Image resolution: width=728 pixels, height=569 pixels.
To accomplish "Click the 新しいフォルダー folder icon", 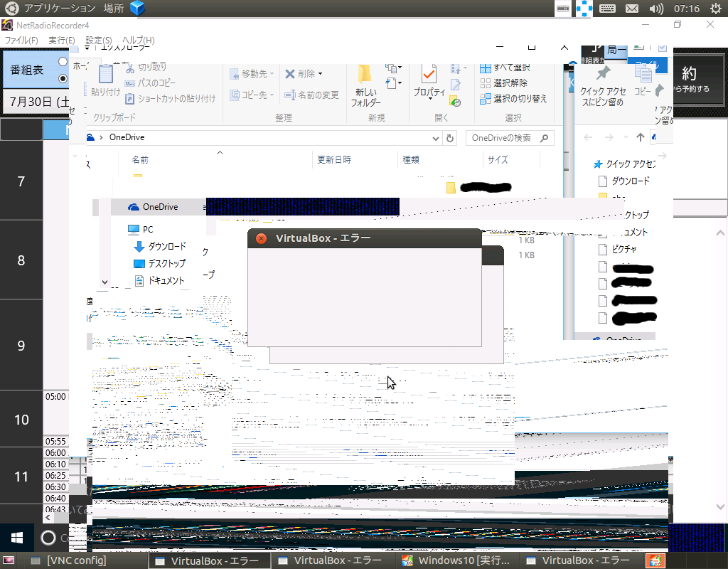I will click(365, 75).
